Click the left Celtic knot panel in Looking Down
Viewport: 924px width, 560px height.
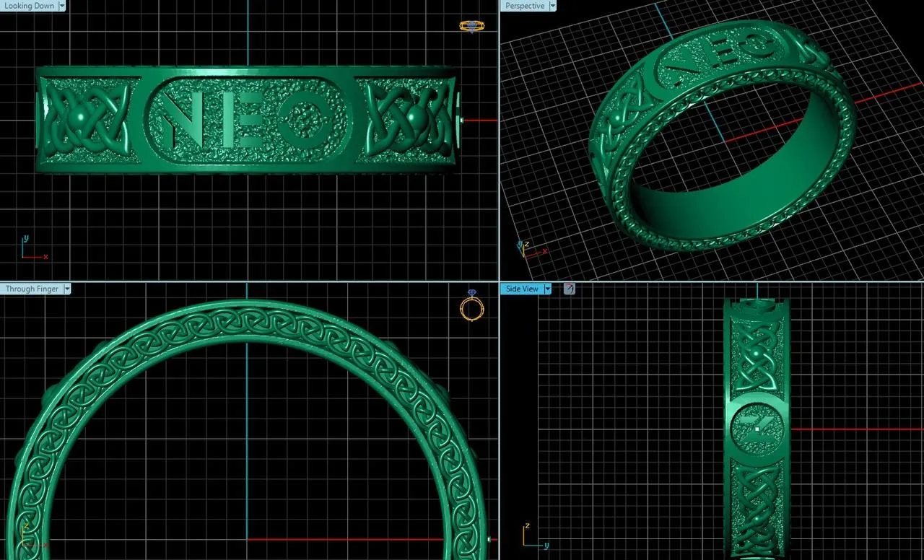(87, 119)
